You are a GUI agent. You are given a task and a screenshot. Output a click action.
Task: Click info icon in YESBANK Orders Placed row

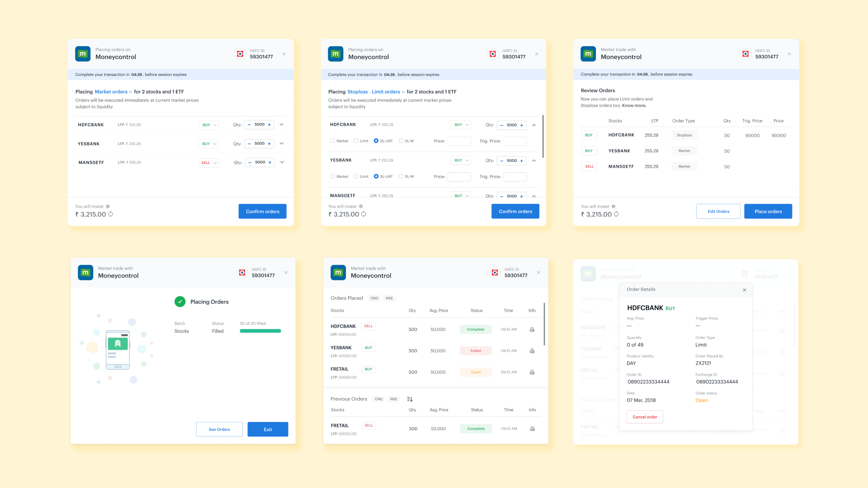[532, 351]
